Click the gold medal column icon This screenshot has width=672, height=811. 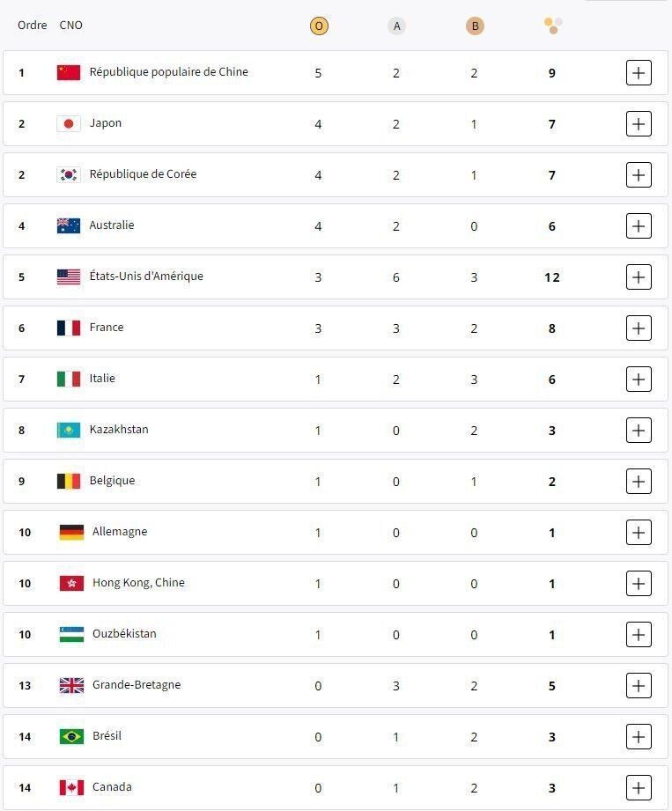tap(319, 26)
